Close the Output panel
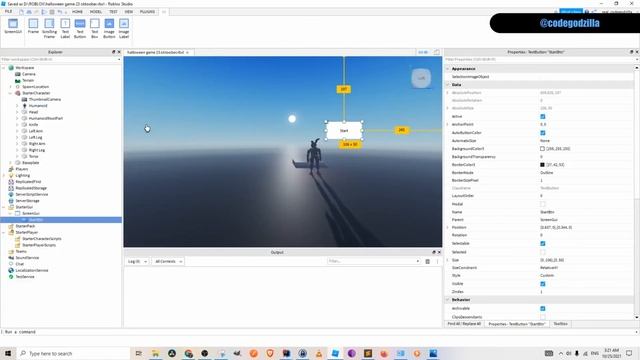This screenshot has height=360, width=640. (x=439, y=252)
